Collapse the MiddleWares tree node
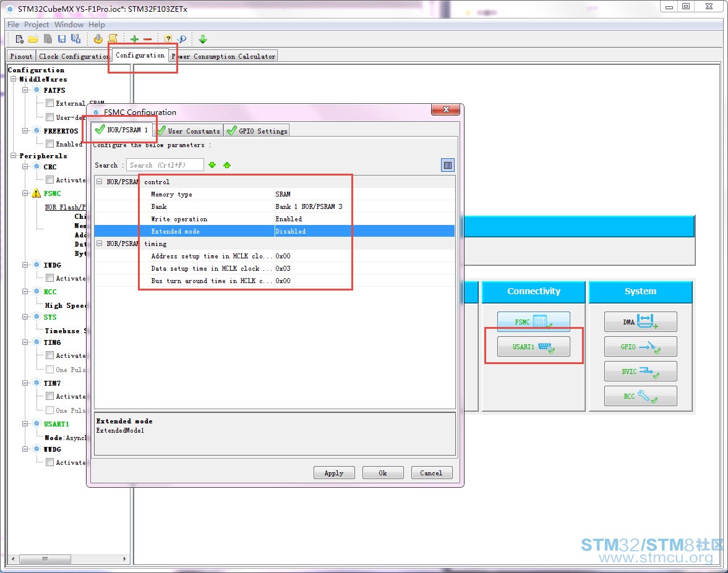Viewport: 728px width, 573px height. tap(14, 79)
